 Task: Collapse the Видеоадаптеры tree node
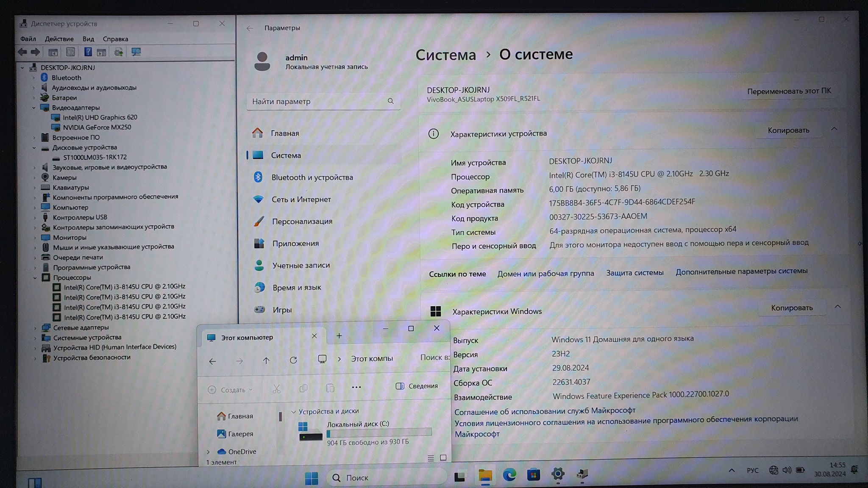[34, 108]
